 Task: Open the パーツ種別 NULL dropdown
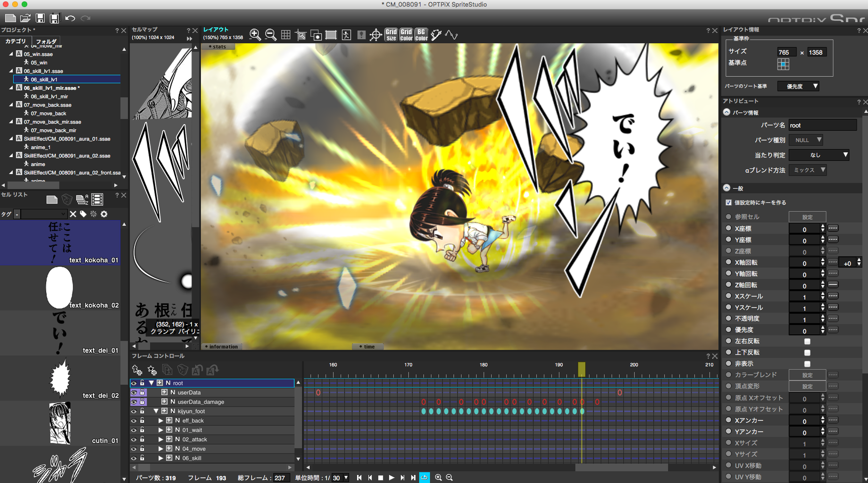[806, 140]
